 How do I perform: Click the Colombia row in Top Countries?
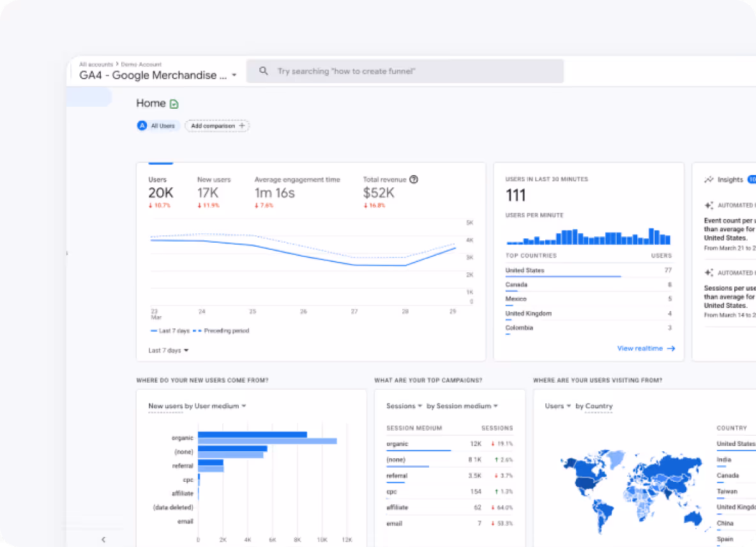(588, 328)
